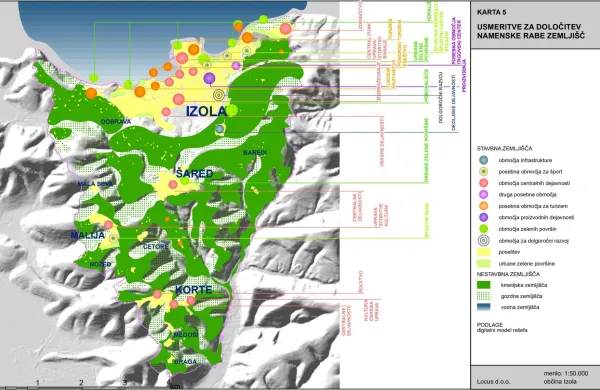Click the KORTE town label
This screenshot has height=390, width=600.
194,290
